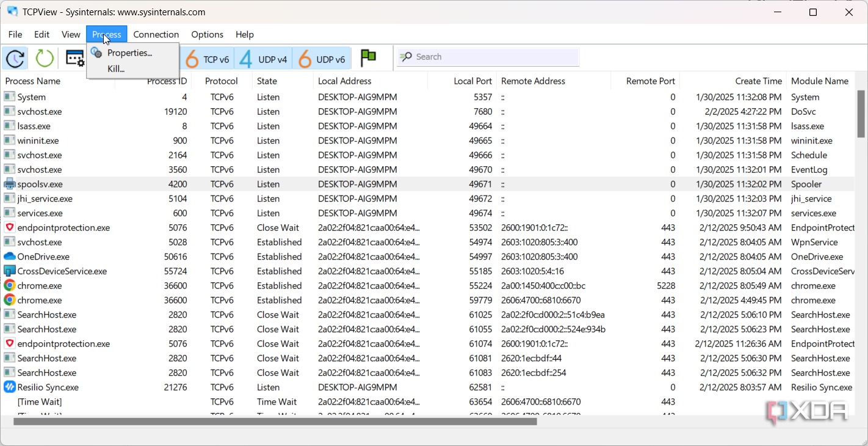Focus the Search input field

pyautogui.click(x=488, y=57)
